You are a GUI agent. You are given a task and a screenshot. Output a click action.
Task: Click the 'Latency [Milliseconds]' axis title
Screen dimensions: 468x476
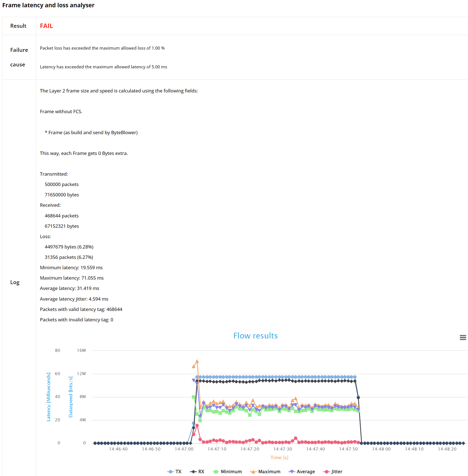click(x=48, y=397)
